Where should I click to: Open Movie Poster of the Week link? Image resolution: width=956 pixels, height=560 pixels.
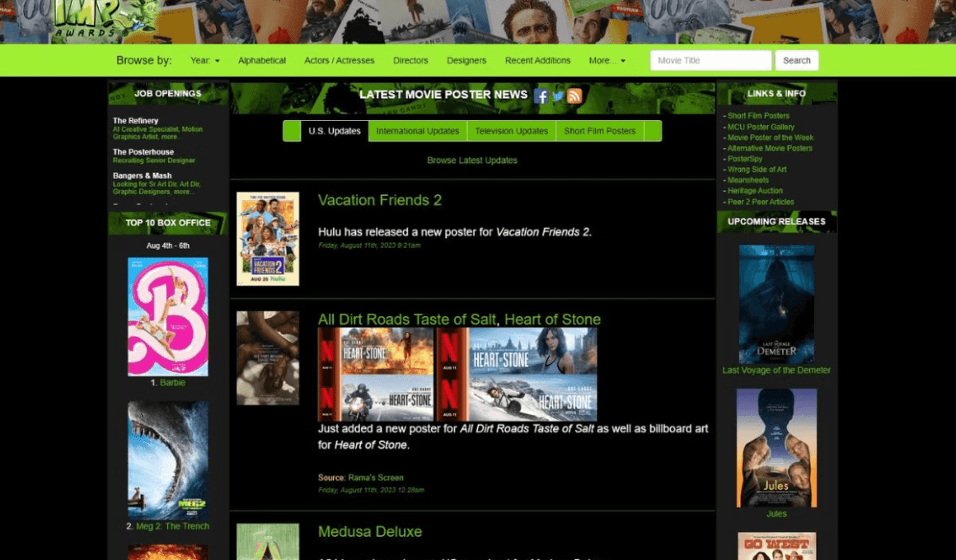[770, 138]
